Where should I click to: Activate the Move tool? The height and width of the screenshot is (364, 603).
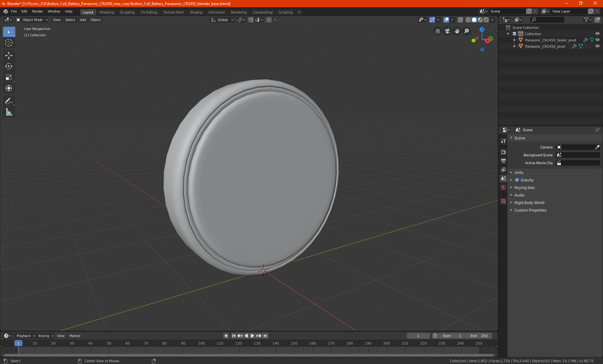(9, 56)
